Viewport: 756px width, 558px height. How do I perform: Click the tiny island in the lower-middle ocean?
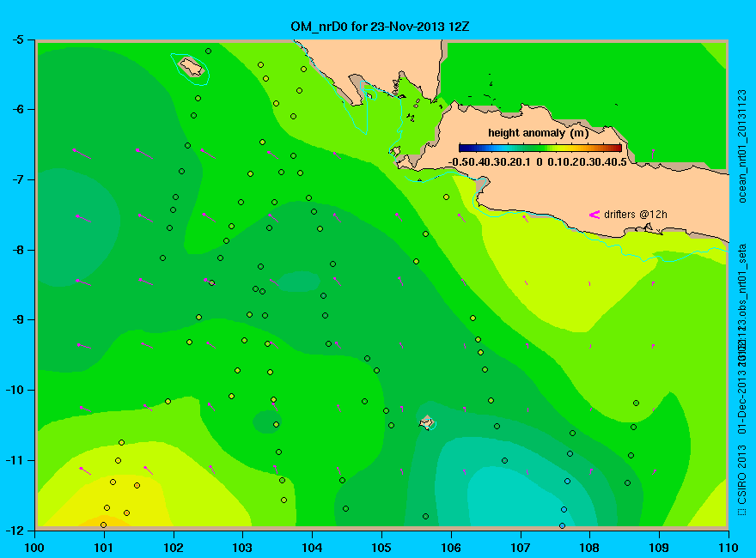[426, 422]
